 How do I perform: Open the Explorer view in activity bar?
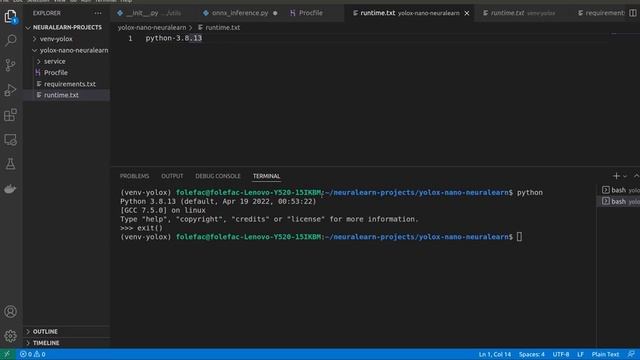pos(11,16)
